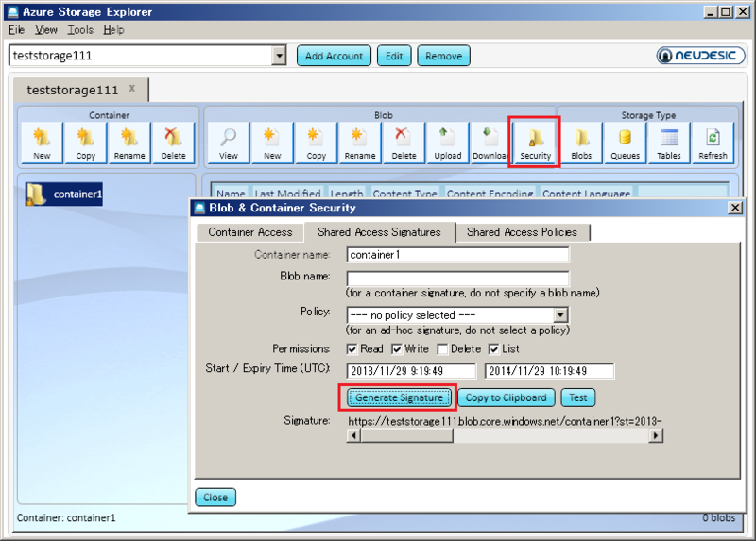Image resolution: width=756 pixels, height=541 pixels.
Task: Download the selected blob
Action: click(x=490, y=144)
